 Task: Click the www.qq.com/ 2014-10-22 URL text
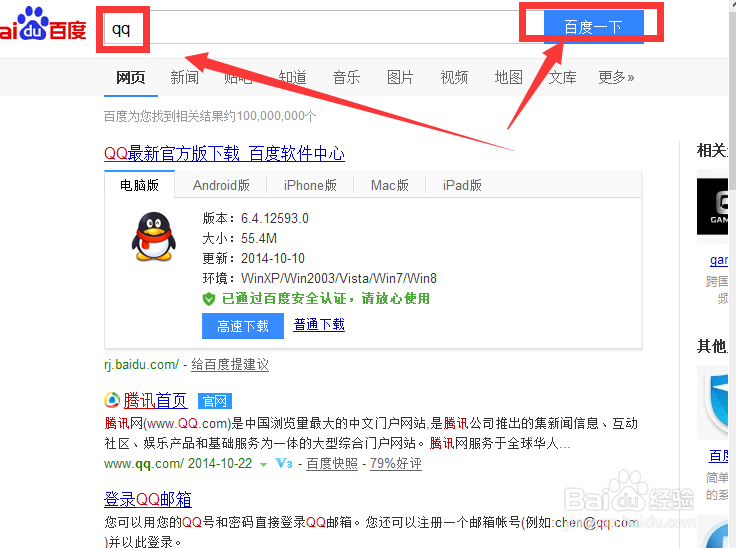pos(178,463)
